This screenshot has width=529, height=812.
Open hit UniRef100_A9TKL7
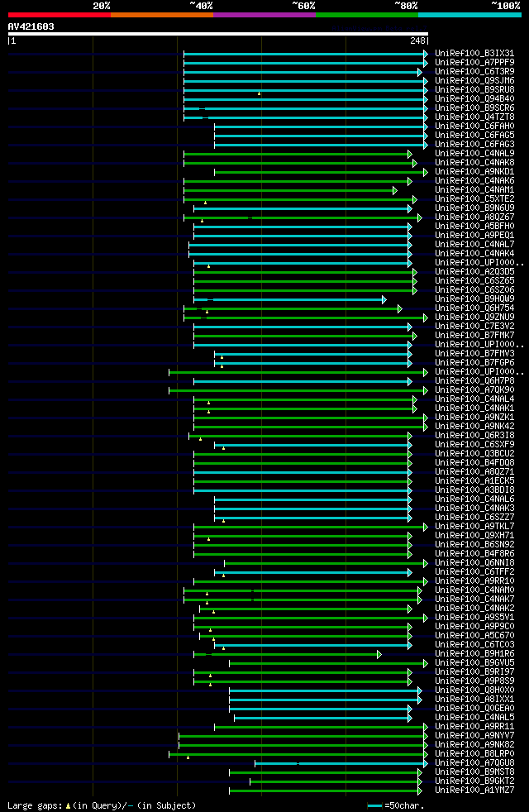(x=474, y=526)
